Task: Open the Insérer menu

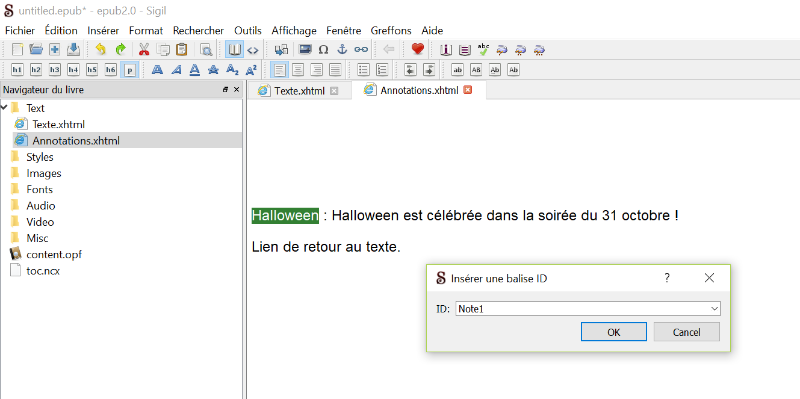Action: pyautogui.click(x=103, y=31)
